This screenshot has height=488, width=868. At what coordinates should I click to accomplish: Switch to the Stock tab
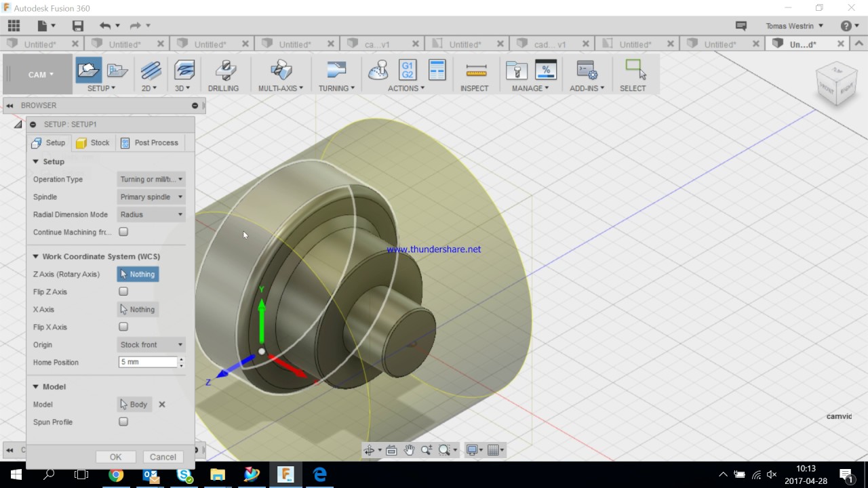(x=92, y=143)
